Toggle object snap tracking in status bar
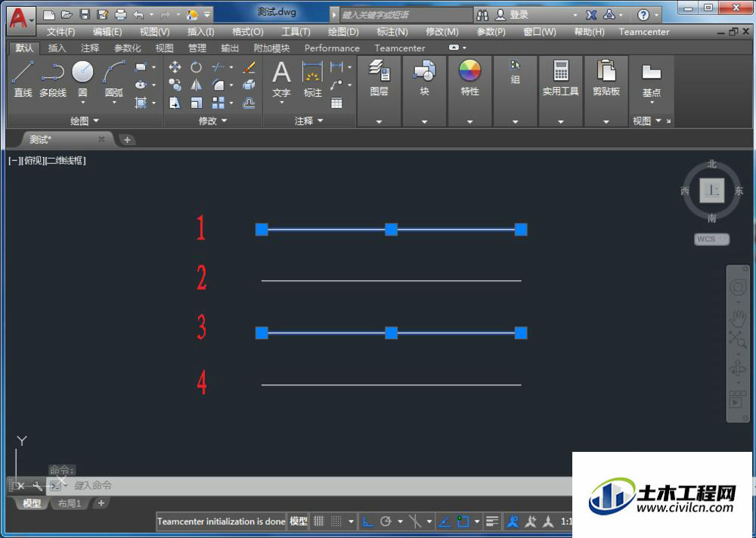The image size is (756, 538). [444, 521]
